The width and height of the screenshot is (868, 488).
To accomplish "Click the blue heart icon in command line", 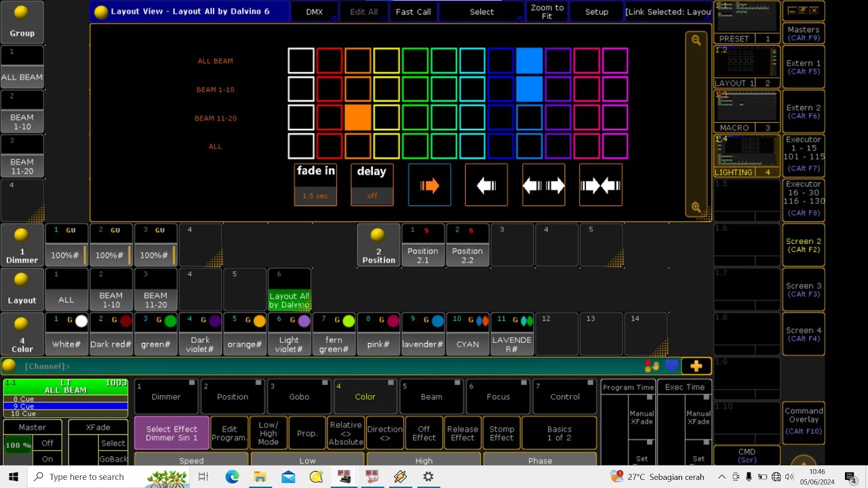I will click(671, 366).
